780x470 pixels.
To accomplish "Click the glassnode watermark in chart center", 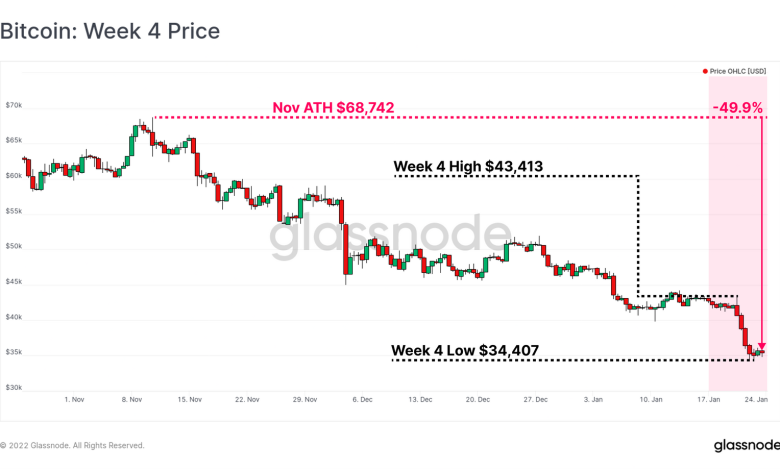I will tap(390, 238).
